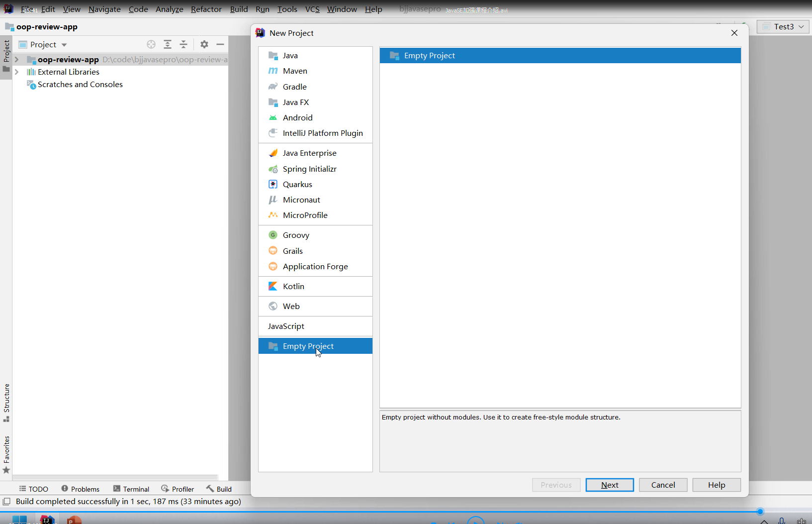Click the Maven icon in project type list
The height and width of the screenshot is (524, 812).
273,71
